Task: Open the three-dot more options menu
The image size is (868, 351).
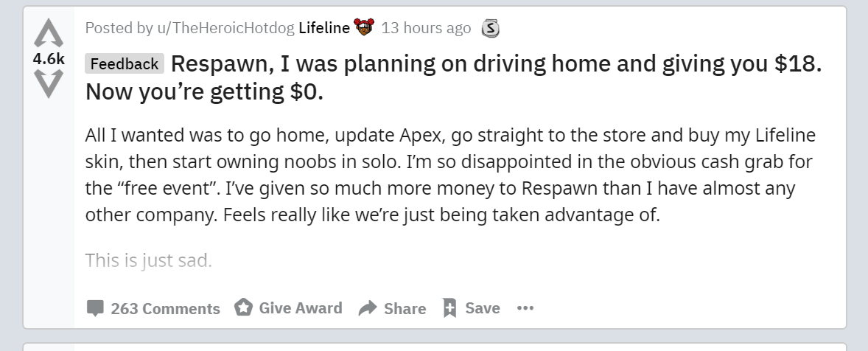Action: point(525,307)
